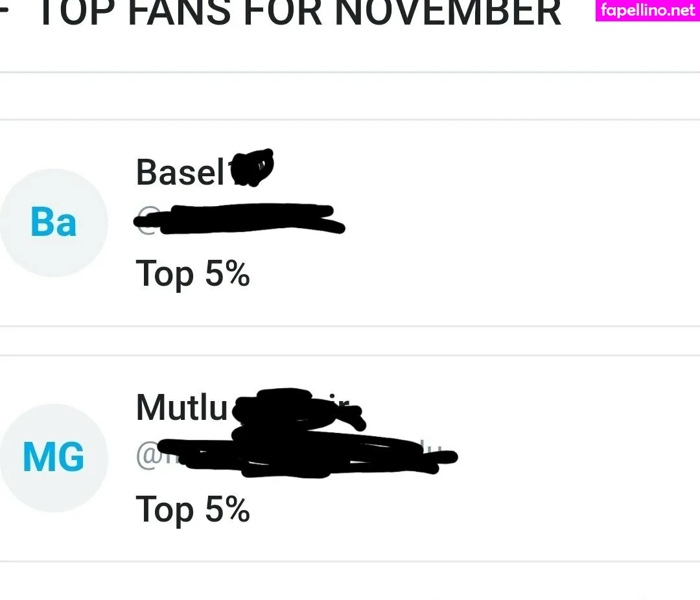The height and width of the screenshot is (600, 700).
Task: Open the Mutlu fan profile name
Action: [181, 408]
